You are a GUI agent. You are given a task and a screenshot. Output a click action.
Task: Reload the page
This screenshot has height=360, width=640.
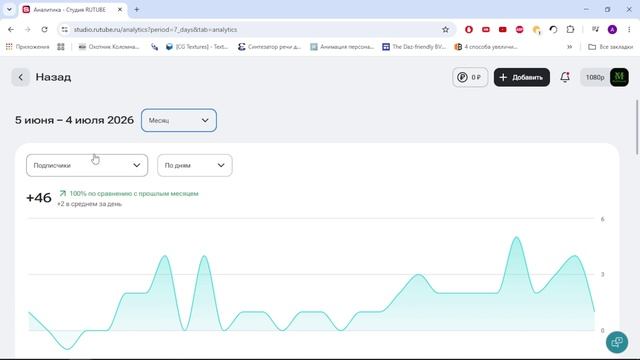pos(44,29)
